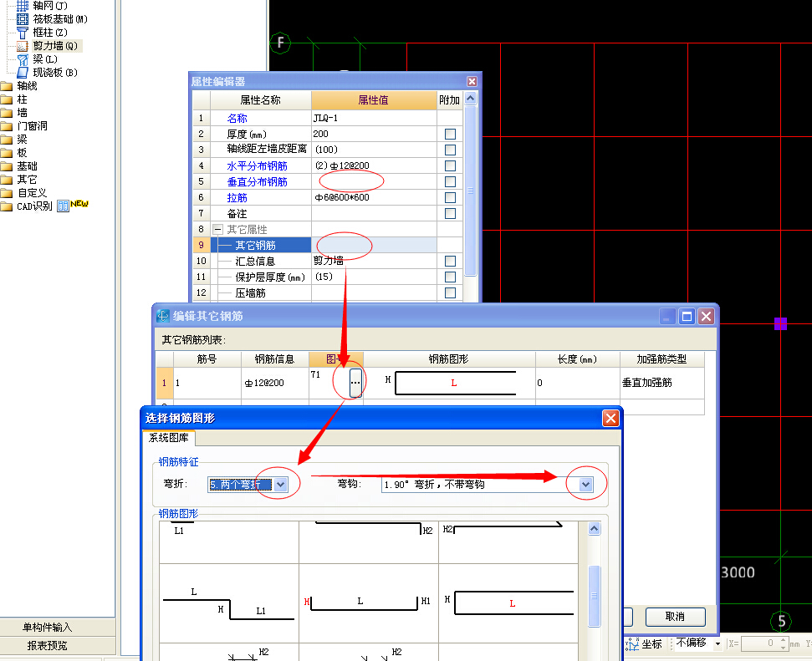Select the 梁(L) beam icon
Image resolution: width=812 pixels, height=661 pixels.
(x=23, y=59)
